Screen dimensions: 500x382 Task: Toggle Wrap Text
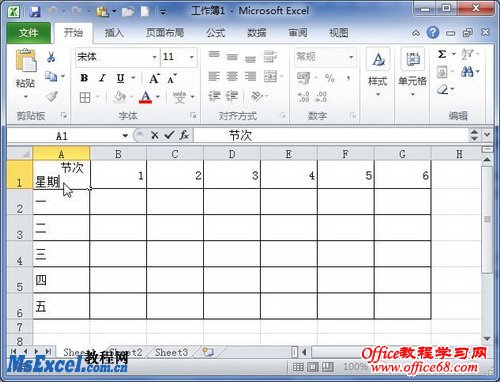click(270, 57)
